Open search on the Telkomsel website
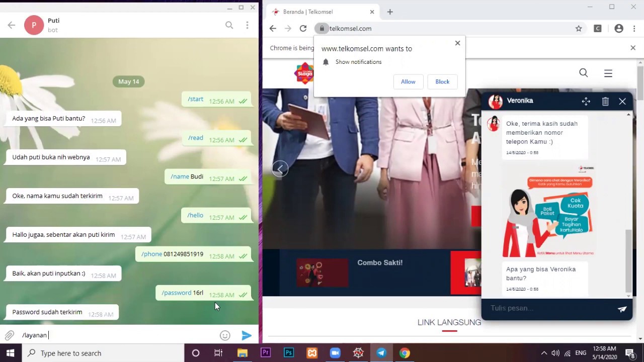The height and width of the screenshot is (362, 644). 584,73
